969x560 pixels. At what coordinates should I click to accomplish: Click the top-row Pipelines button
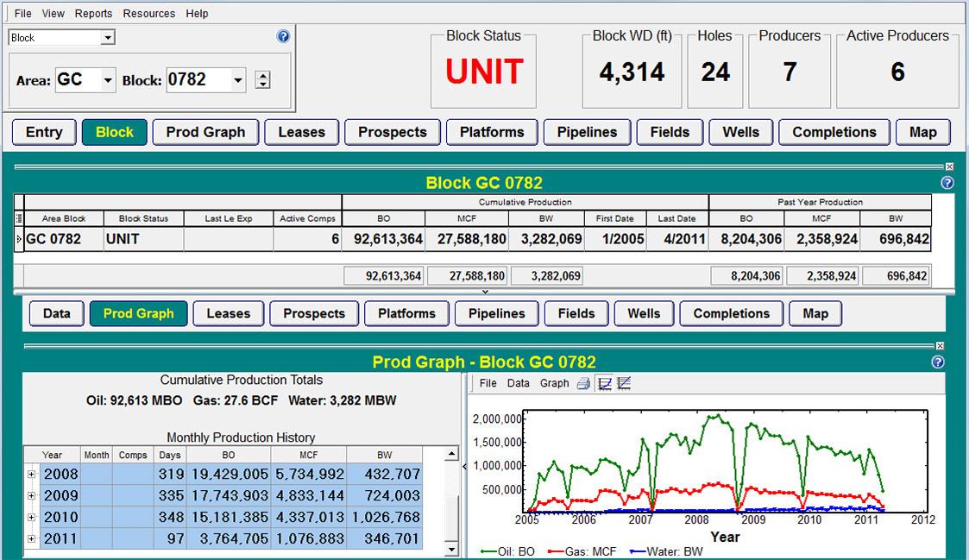click(587, 132)
